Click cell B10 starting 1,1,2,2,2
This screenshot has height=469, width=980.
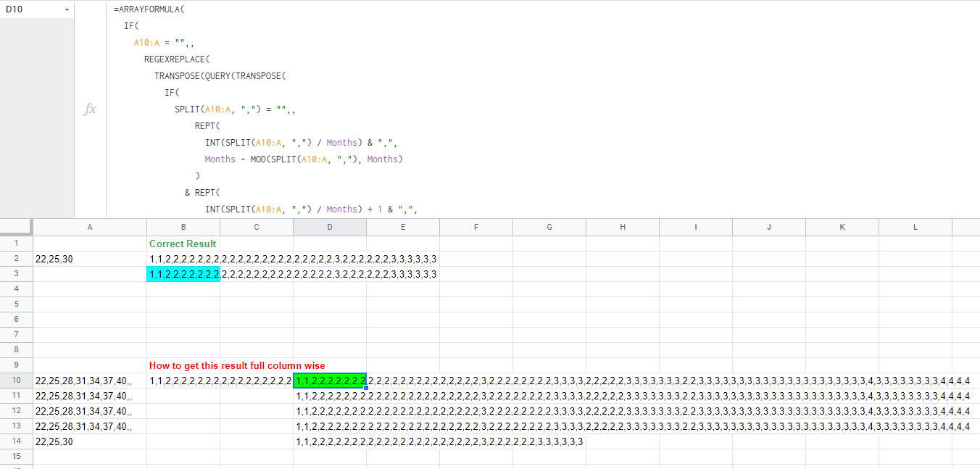click(220, 381)
